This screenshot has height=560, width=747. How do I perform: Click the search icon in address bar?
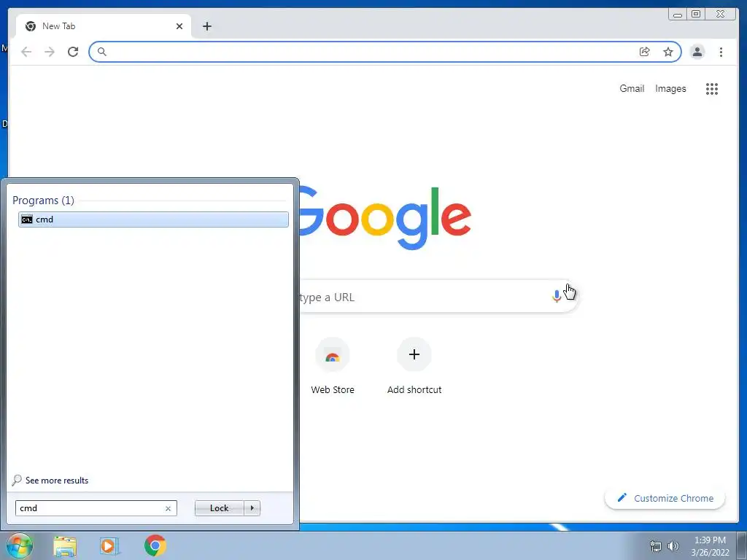102,52
